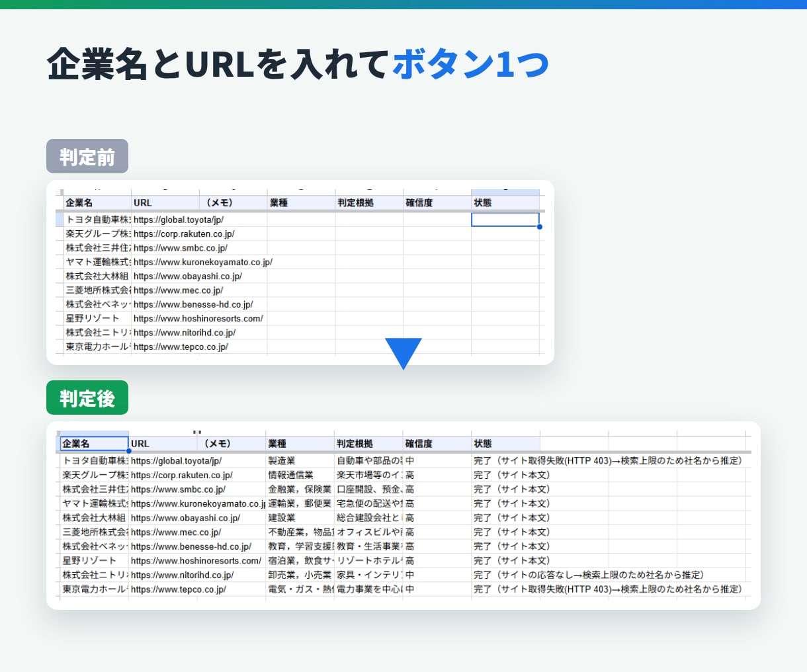Click 完了(サイト本文) status in 星野リゾート row

tap(512, 560)
